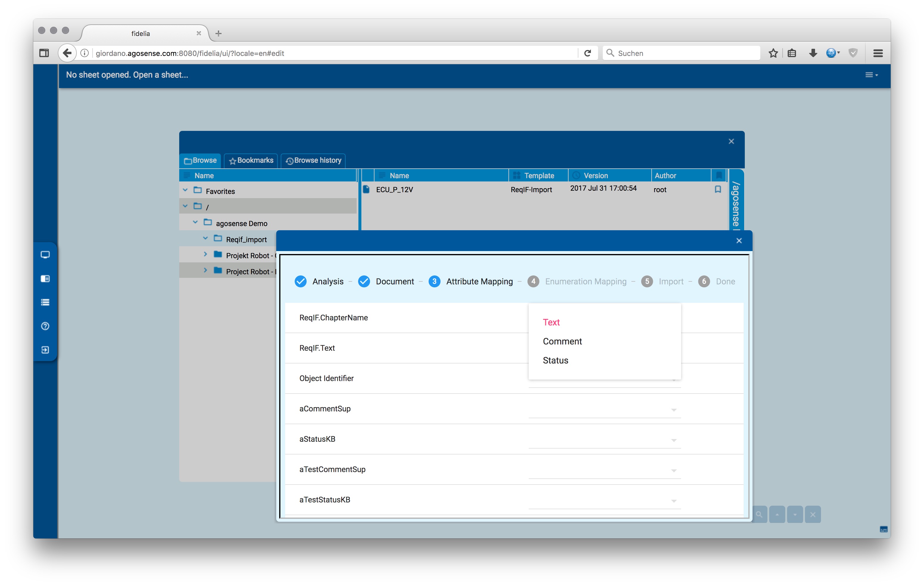Viewport: 924px width, 586px height.
Task: Select the Comment option in dropdown list
Action: [562, 341]
